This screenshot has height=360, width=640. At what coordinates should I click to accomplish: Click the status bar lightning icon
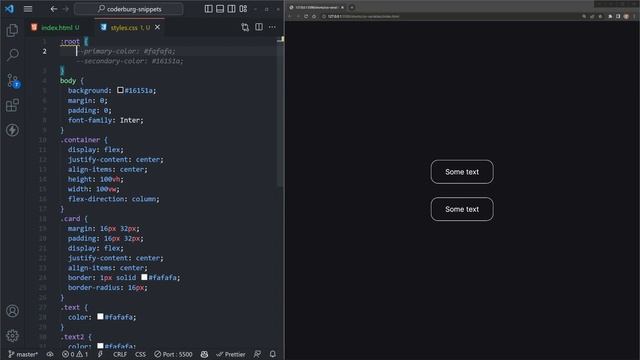point(100,354)
